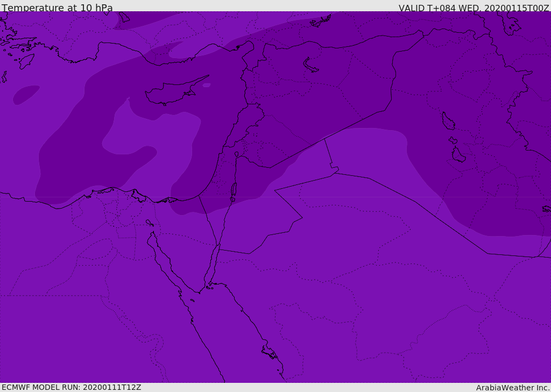Click the 'ECMWF MODEL RUN: 20200111T12Z' text
This screenshot has width=551, height=392.
(72, 387)
